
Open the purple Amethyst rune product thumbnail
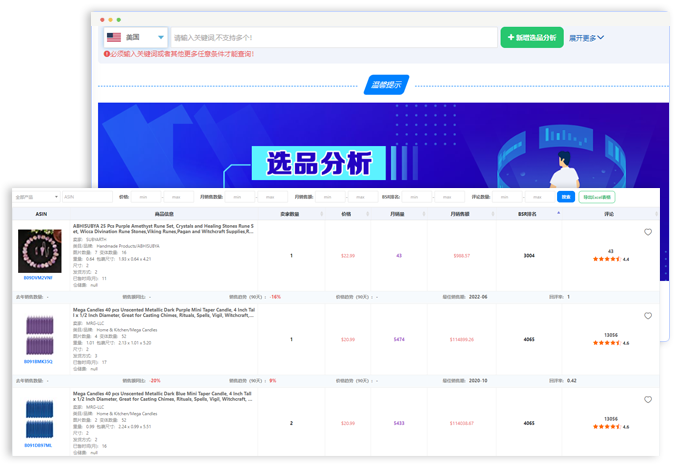(42, 248)
